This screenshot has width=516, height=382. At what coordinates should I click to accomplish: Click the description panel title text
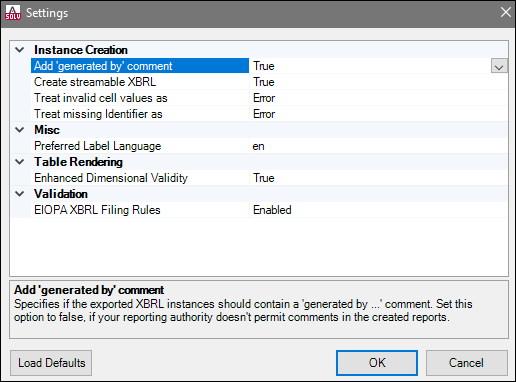89,290
